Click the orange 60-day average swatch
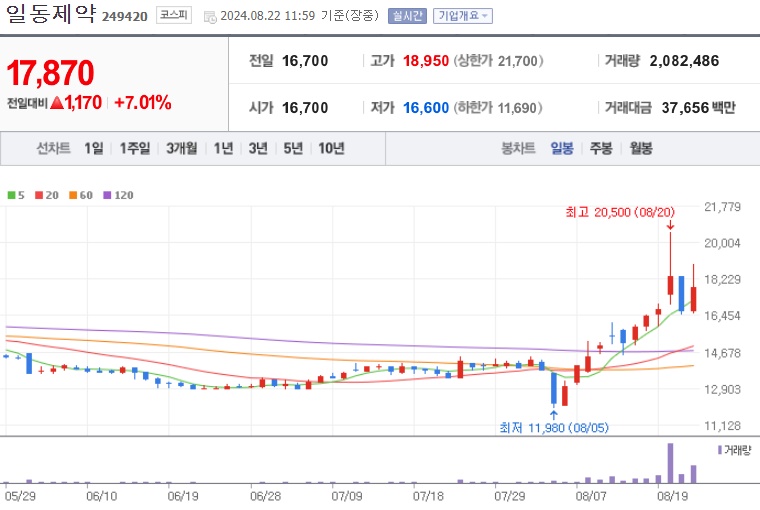The width and height of the screenshot is (760, 510). click(x=73, y=195)
